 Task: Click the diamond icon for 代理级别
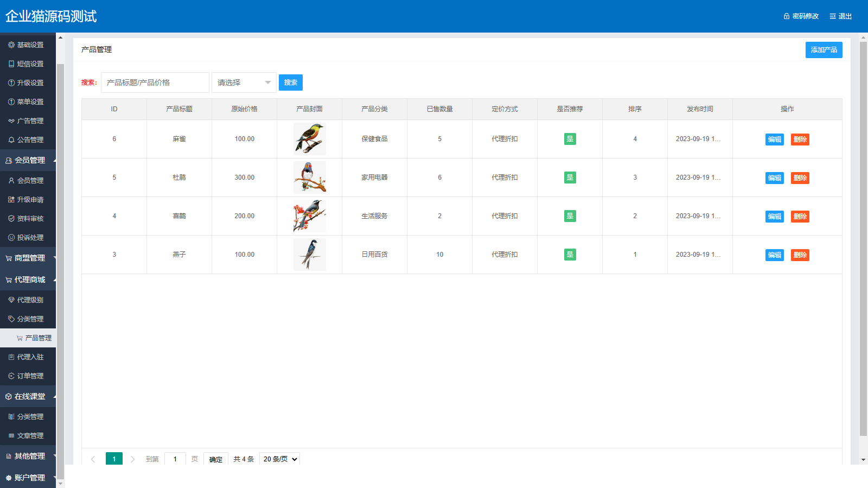point(11,300)
